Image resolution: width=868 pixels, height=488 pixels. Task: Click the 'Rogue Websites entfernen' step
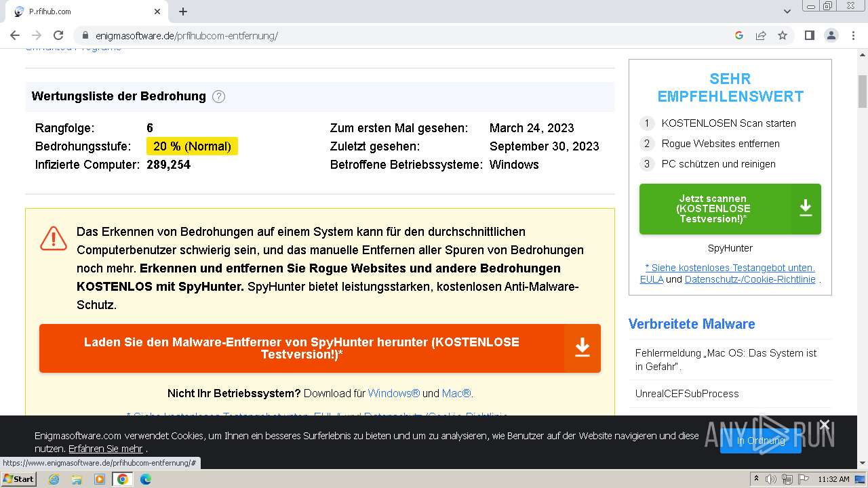(x=721, y=144)
